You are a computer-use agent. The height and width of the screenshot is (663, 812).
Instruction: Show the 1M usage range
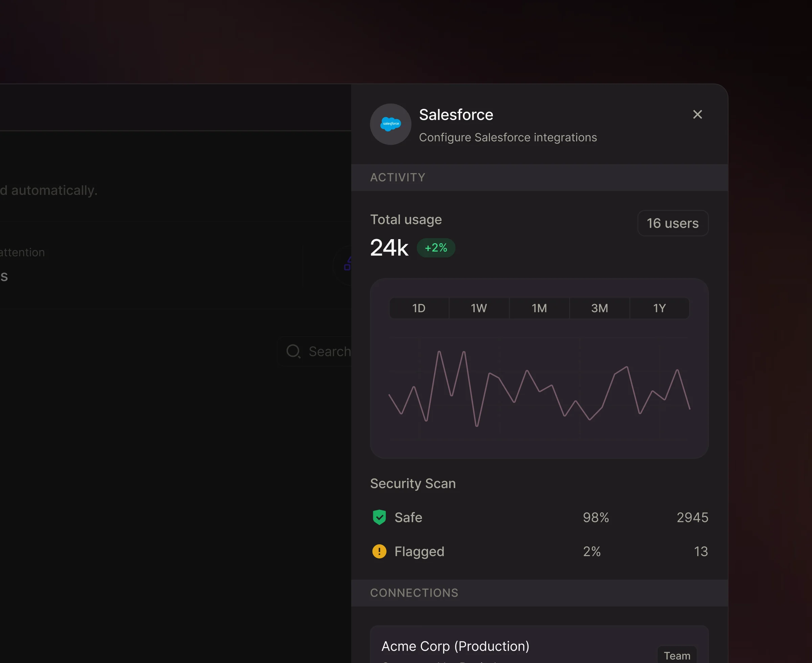[539, 308]
